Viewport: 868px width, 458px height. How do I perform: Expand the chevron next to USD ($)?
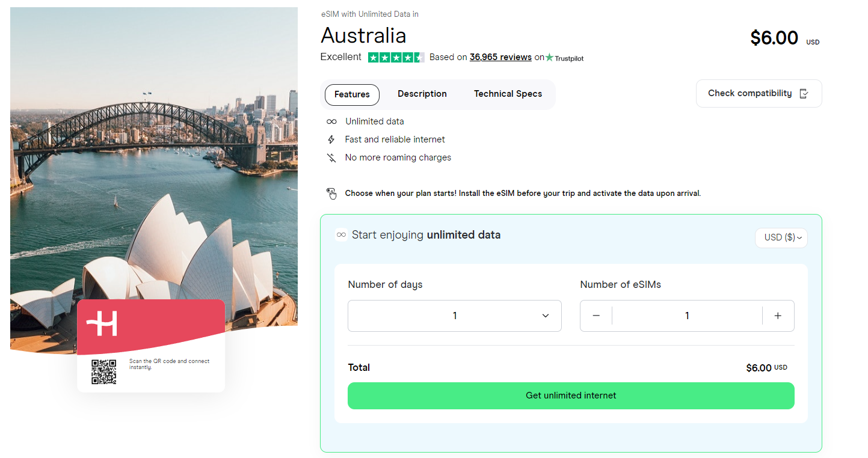click(800, 237)
